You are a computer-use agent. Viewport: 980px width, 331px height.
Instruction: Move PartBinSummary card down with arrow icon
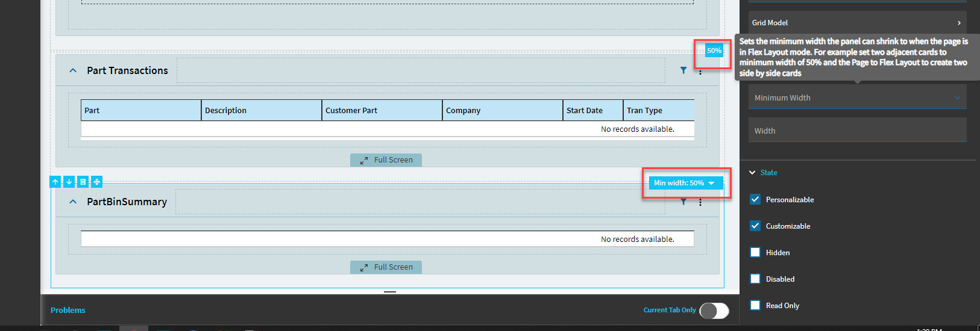(x=69, y=182)
